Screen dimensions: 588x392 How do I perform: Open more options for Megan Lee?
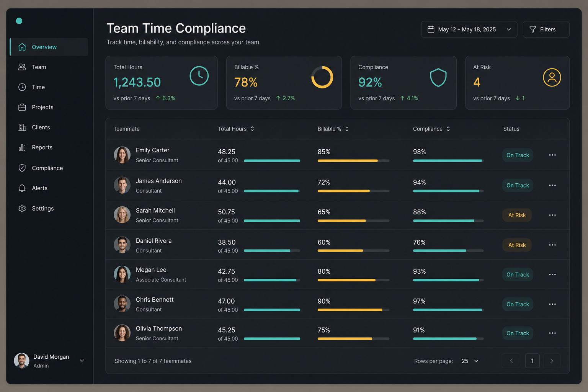[x=552, y=274]
